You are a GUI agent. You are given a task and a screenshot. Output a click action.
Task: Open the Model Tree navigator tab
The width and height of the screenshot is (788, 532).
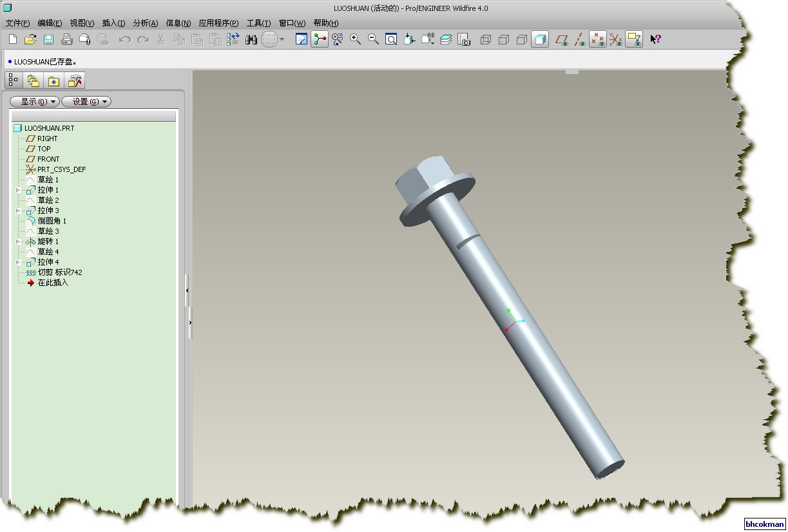point(14,81)
